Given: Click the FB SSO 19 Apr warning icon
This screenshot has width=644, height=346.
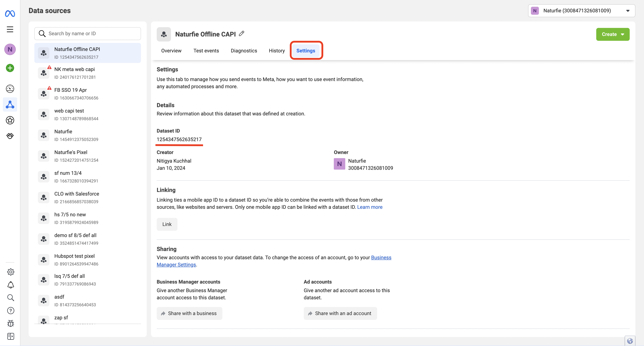Looking at the screenshot, I should (49, 88).
